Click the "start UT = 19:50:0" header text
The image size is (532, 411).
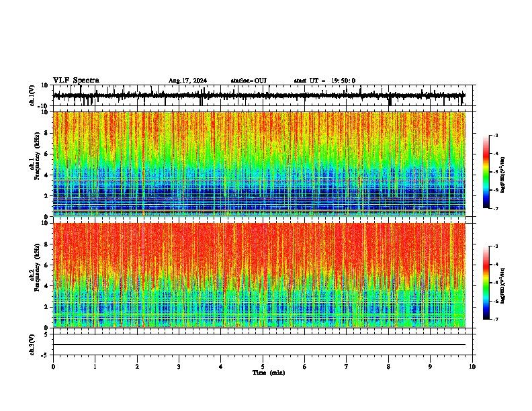[324, 81]
